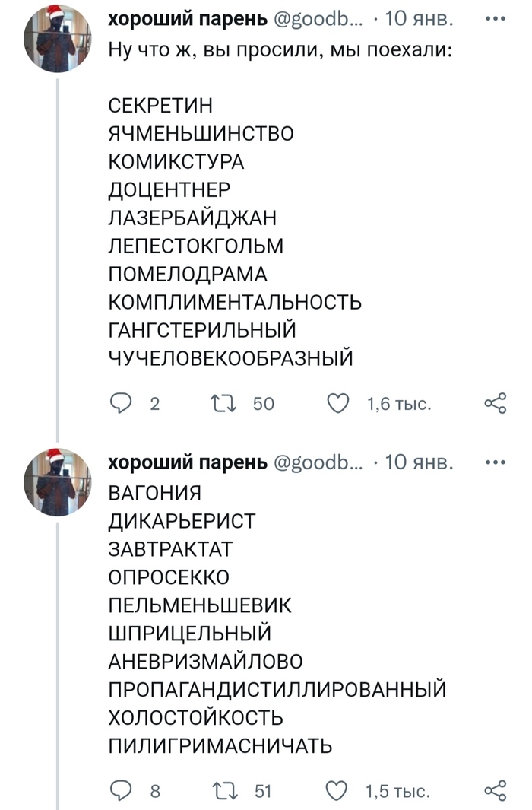Open the first tweet text starting Ну что ж
532x810 pixels.
click(279, 52)
